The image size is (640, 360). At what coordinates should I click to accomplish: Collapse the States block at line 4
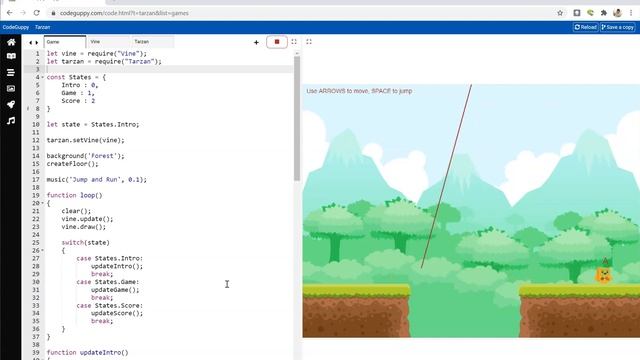(42, 77)
